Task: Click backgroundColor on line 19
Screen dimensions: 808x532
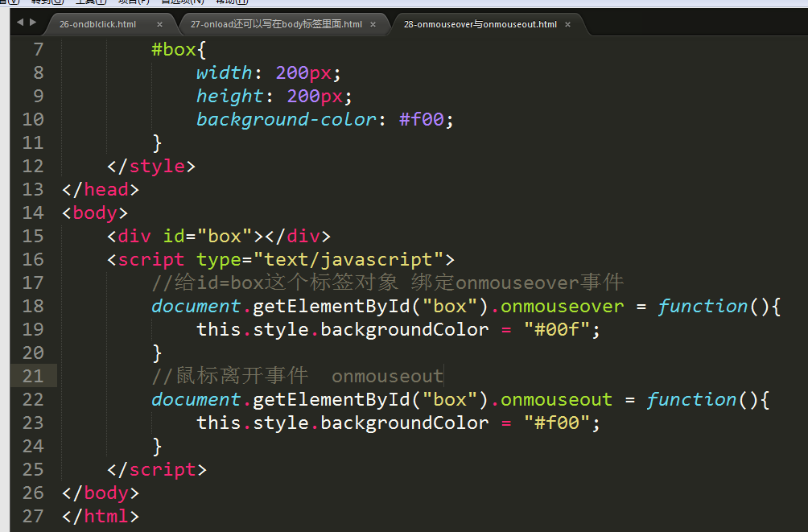Action: pos(405,329)
